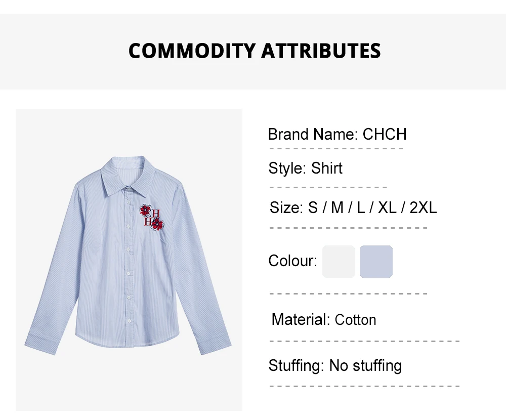
Task: Click the Size label text
Action: (286, 207)
